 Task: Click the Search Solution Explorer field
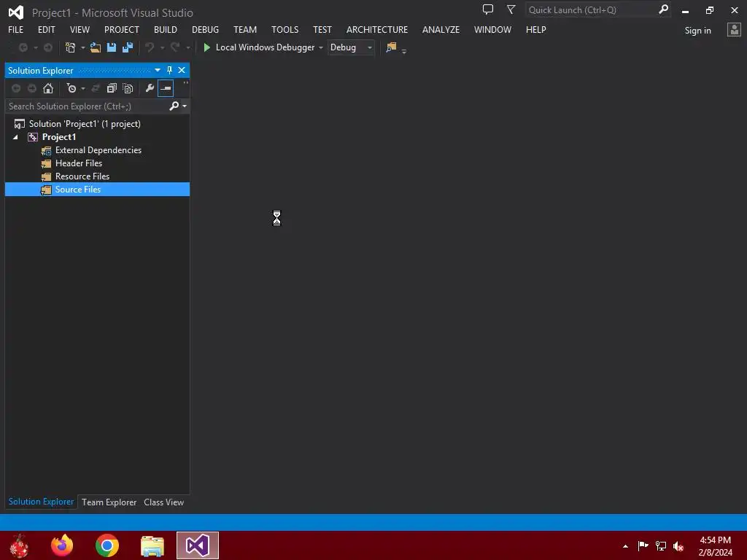[86, 106]
